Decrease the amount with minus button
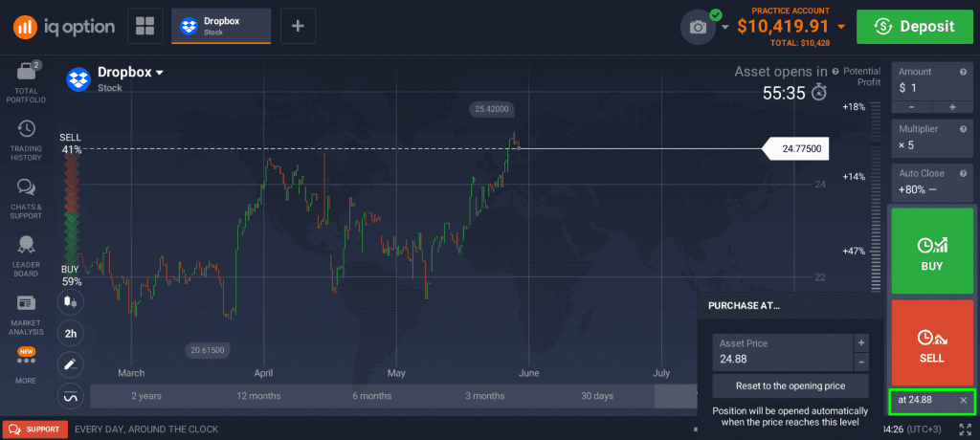The width and height of the screenshot is (980, 440). coord(911,107)
